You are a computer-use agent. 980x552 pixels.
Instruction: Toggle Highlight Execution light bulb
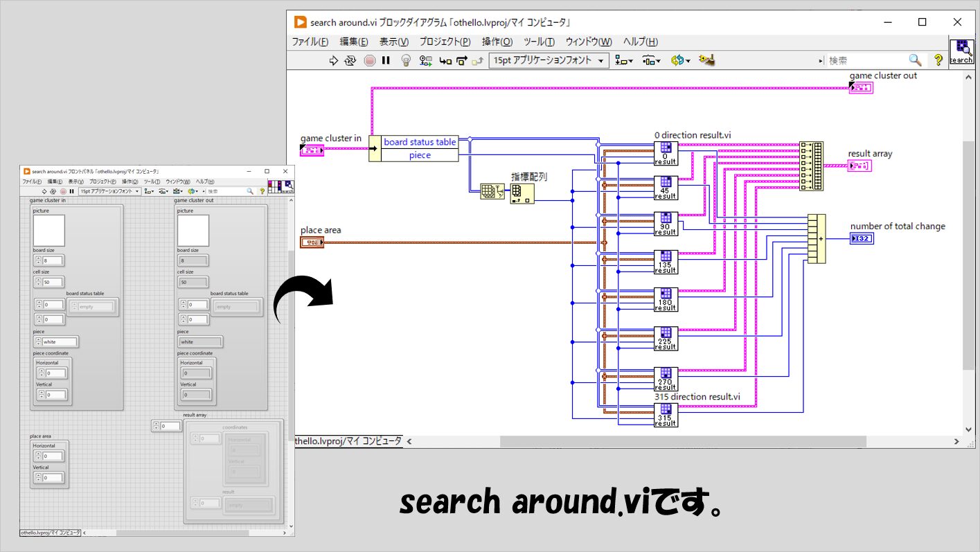click(407, 60)
